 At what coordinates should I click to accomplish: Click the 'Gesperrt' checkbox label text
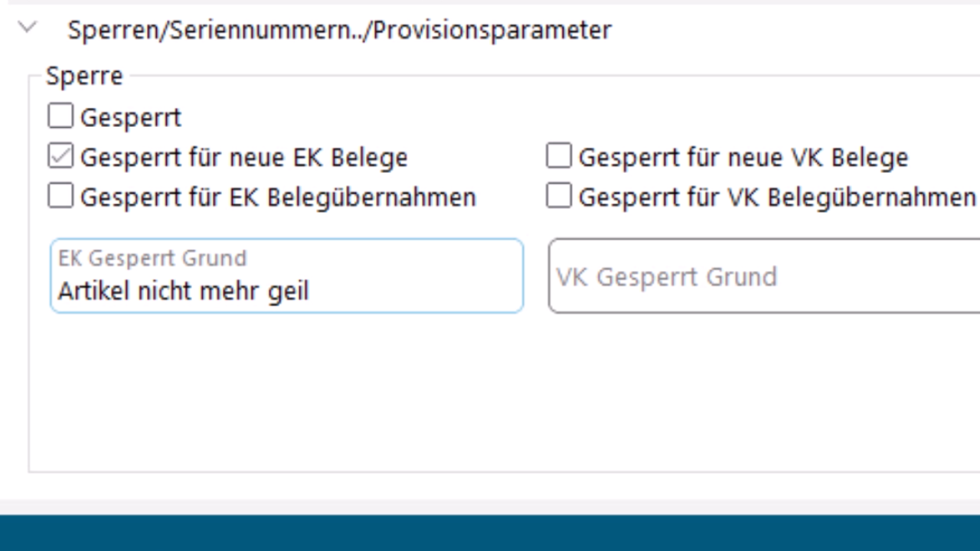click(x=131, y=118)
